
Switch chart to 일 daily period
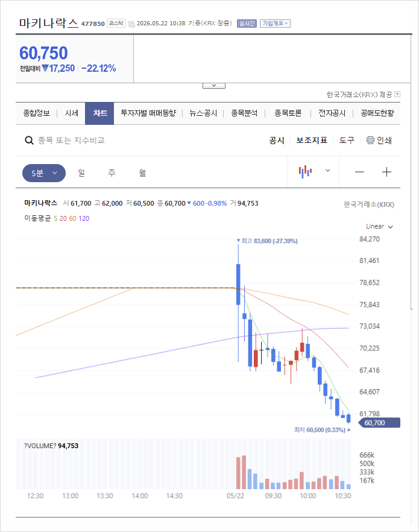tap(81, 173)
